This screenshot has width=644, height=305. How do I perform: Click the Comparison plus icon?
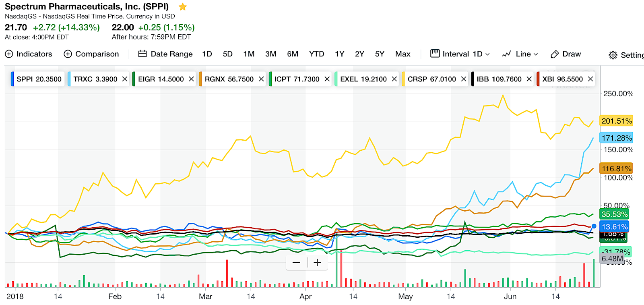tap(68, 54)
